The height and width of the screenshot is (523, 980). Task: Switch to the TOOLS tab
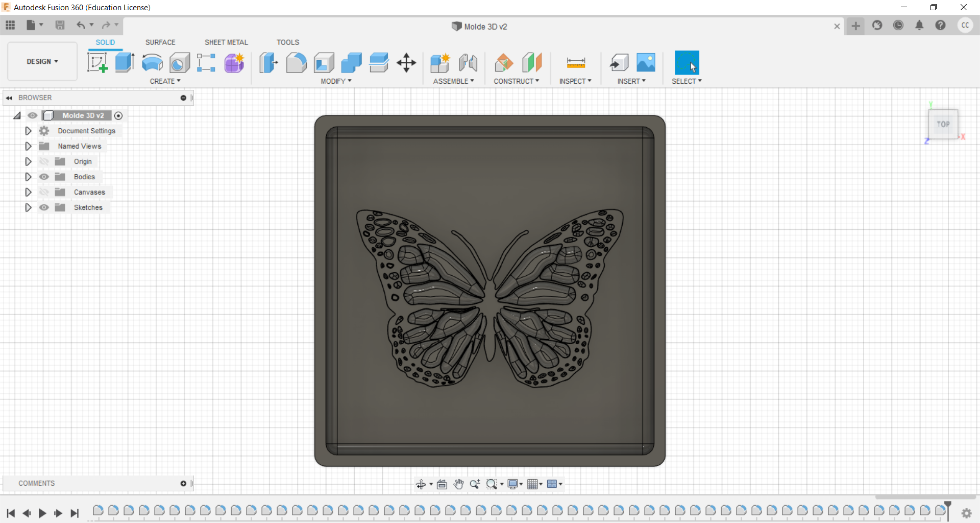(x=288, y=42)
